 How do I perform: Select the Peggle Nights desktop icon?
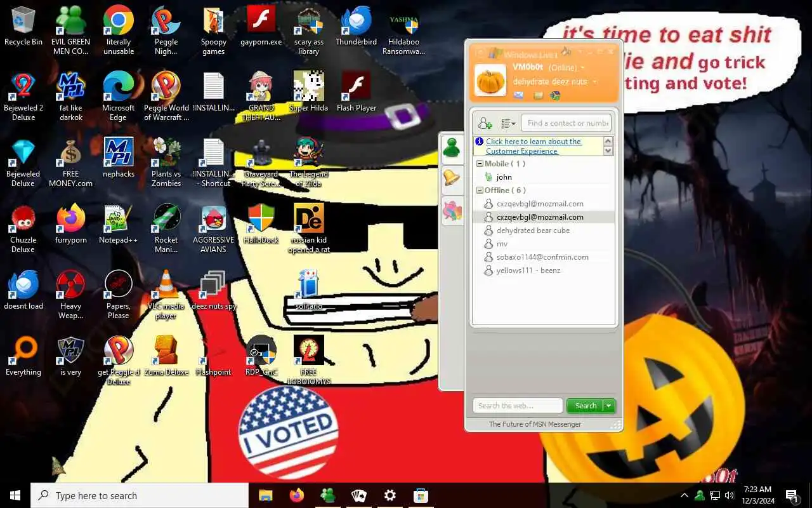tap(166, 30)
